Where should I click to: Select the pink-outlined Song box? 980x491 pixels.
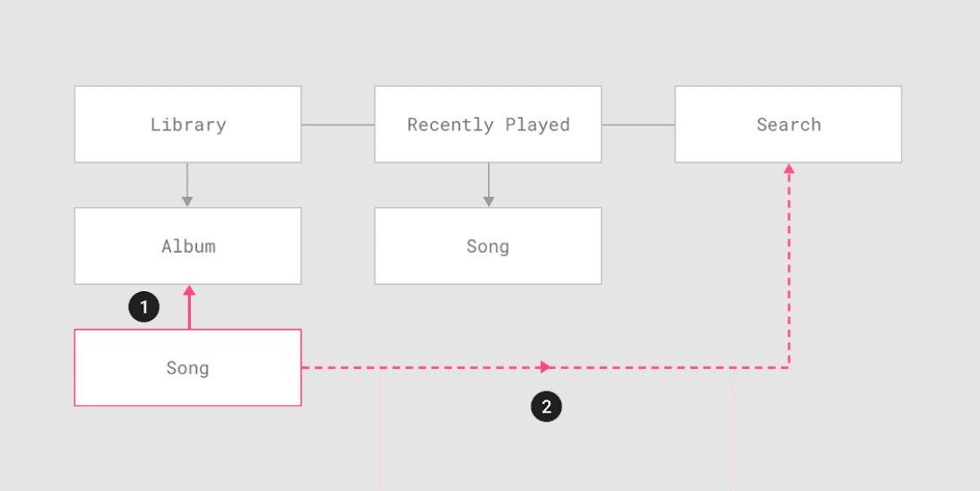(x=188, y=367)
